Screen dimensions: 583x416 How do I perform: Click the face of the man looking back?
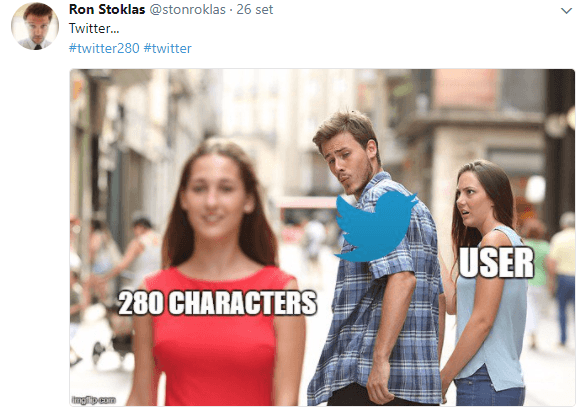coord(348,158)
